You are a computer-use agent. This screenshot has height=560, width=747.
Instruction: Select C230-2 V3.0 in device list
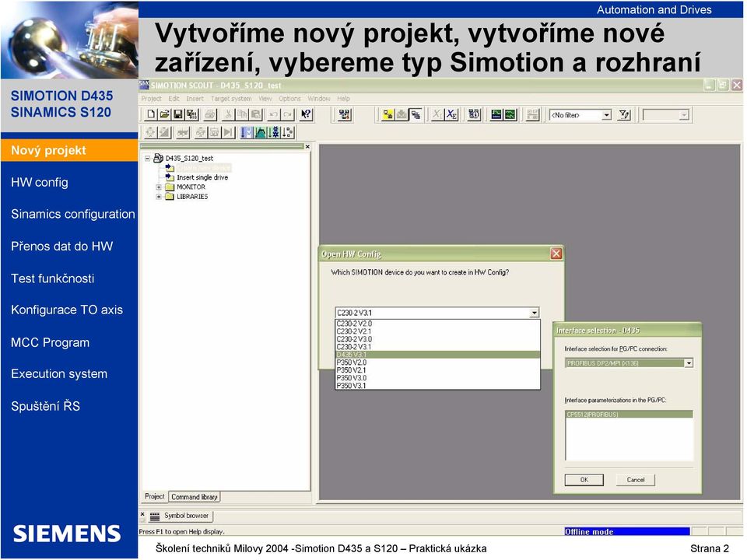point(438,339)
